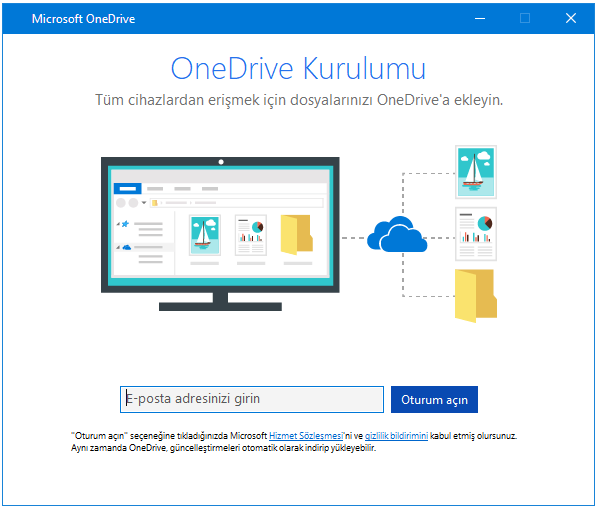
Task: Click the 'Microsoft OneDrive' title bar text
Action: [x=83, y=19]
